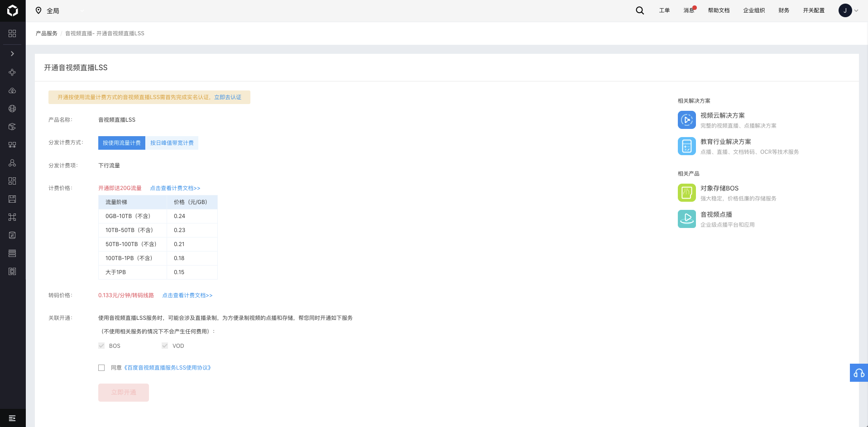This screenshot has height=427, width=868.
Task: Click the education solution icon
Action: [x=686, y=146]
